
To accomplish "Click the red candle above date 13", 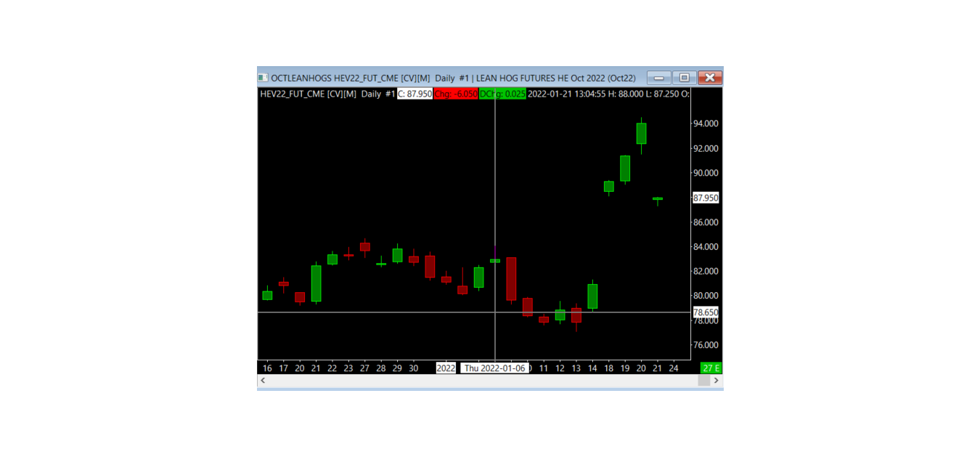I will click(x=576, y=315).
